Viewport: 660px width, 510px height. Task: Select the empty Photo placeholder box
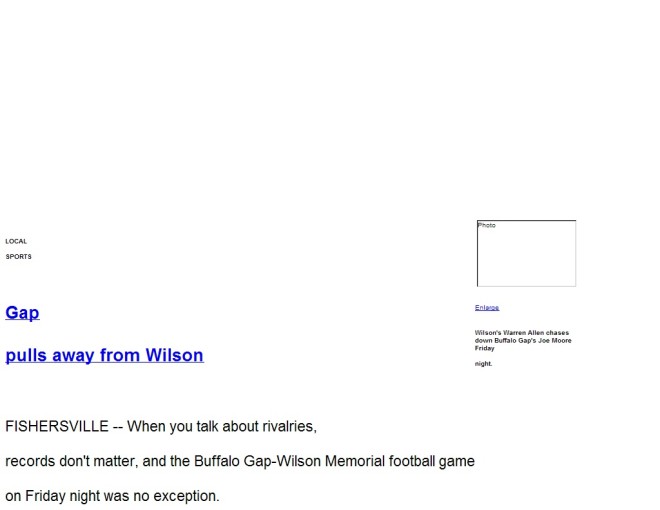[x=527, y=253]
